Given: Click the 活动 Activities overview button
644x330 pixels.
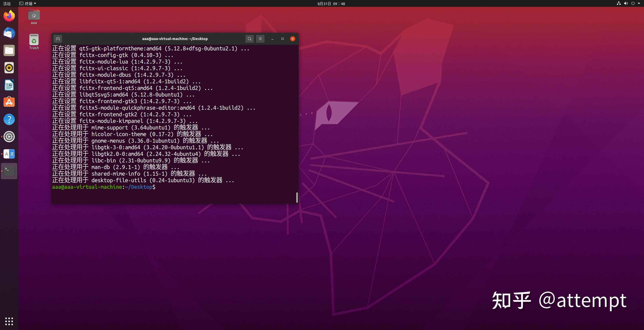Looking at the screenshot, I should click(8, 3).
